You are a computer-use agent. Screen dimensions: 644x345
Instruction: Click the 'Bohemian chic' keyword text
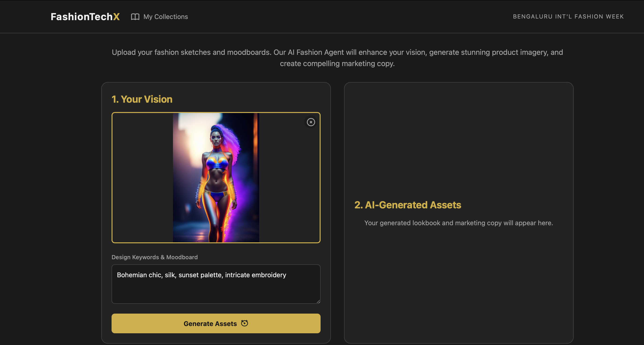coord(139,275)
